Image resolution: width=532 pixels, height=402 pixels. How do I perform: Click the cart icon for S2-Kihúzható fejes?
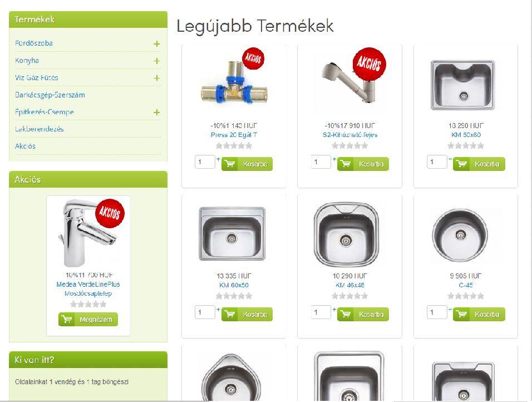click(x=346, y=164)
